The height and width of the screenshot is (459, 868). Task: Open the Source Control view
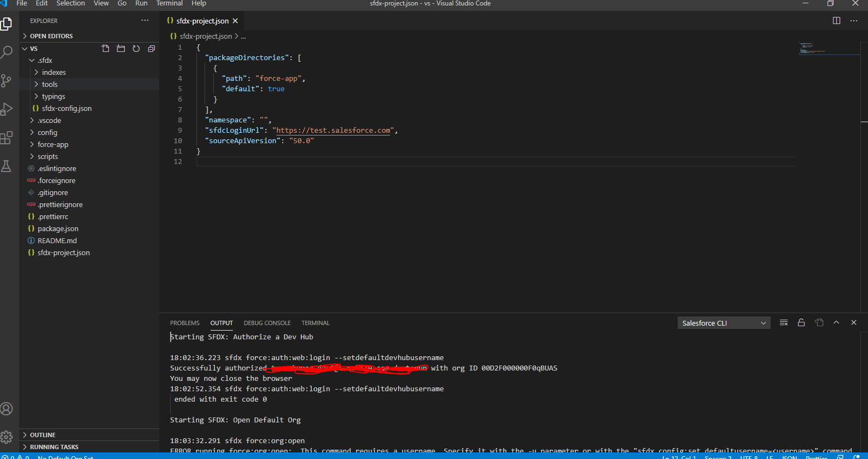pos(7,81)
